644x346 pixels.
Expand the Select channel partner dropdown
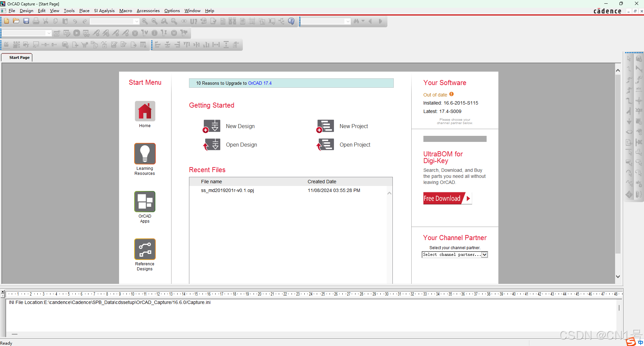tap(485, 255)
